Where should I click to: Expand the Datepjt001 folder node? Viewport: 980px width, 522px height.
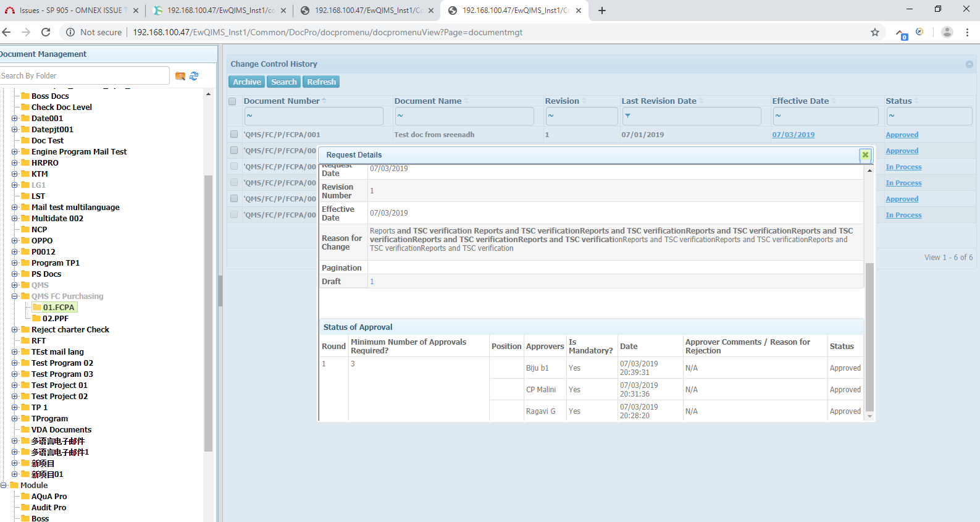pos(15,129)
